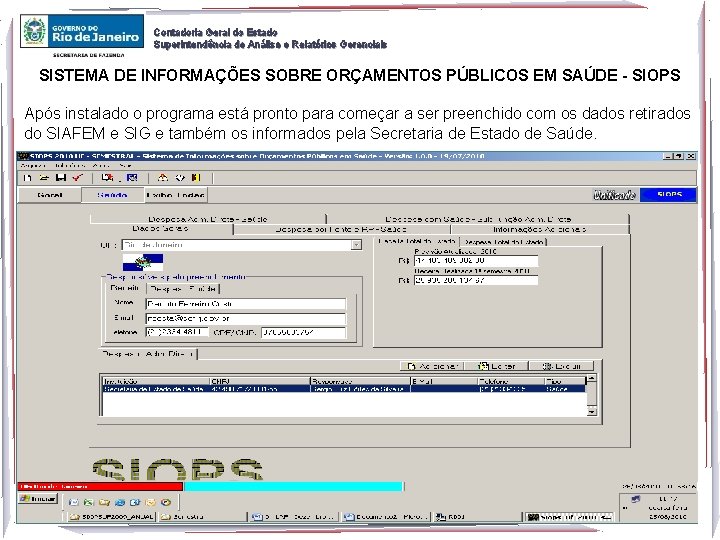Select the Secretaria de Estado de Saúde row

pos(343,389)
